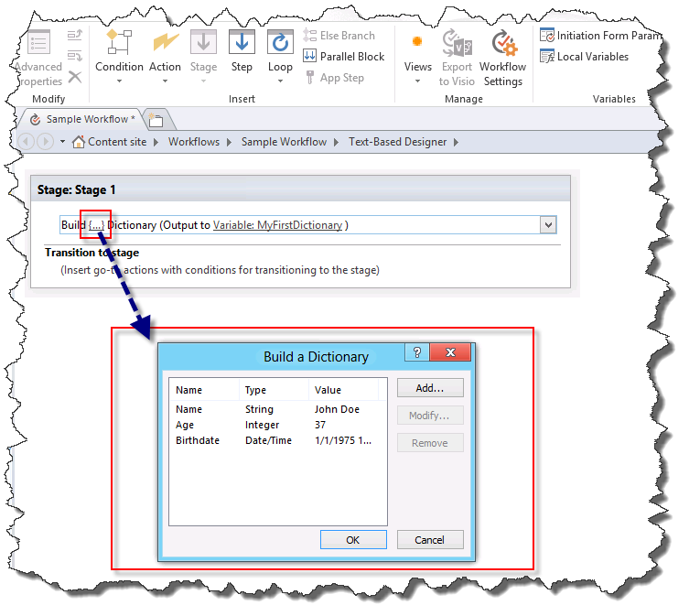The image size is (689, 616).
Task: Select the Name row with John Doe
Action: pos(278,409)
